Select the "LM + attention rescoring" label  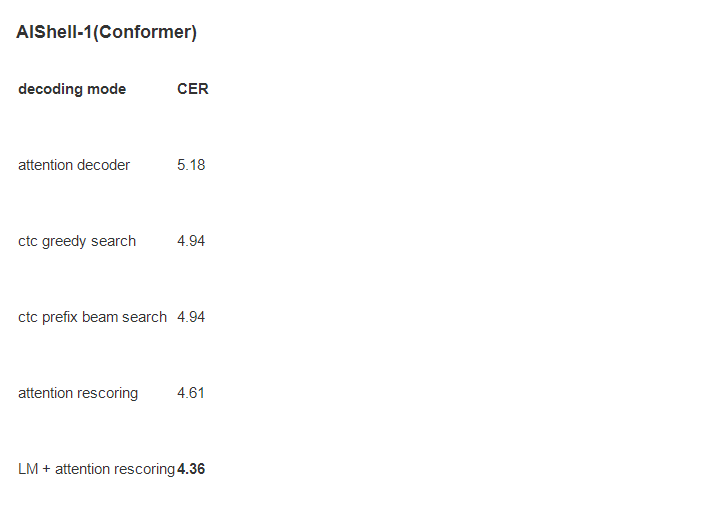point(96,469)
